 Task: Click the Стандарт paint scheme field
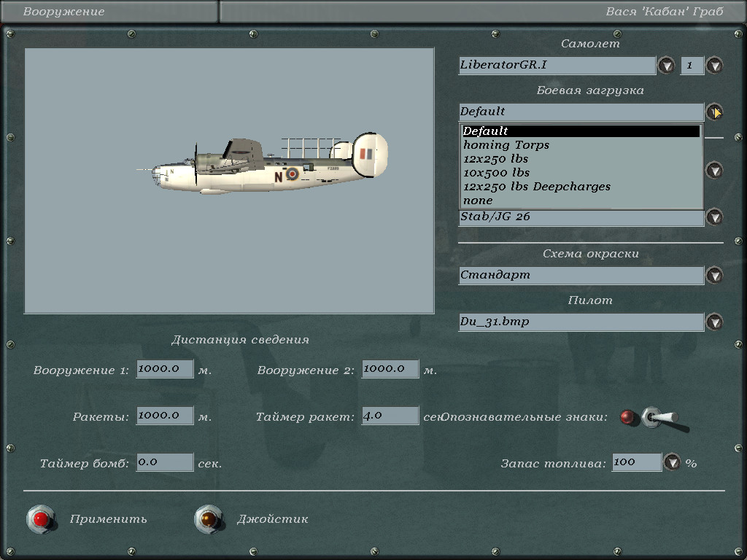pyautogui.click(x=581, y=275)
